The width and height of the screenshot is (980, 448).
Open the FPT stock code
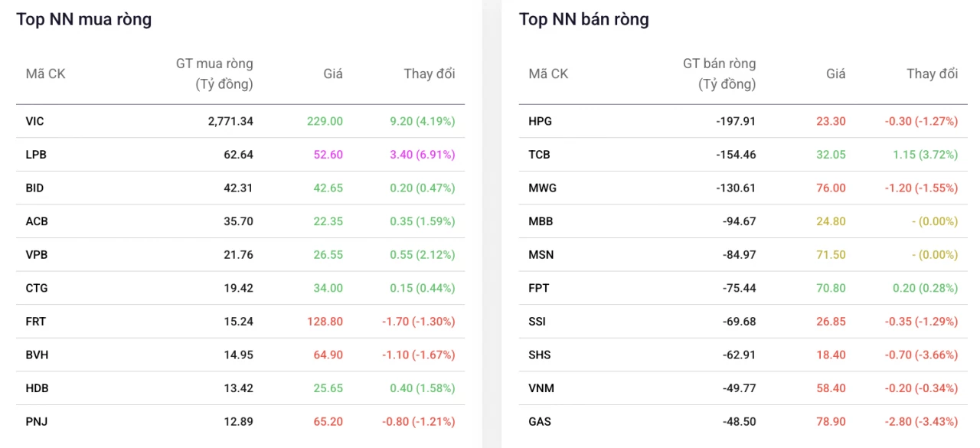point(538,288)
